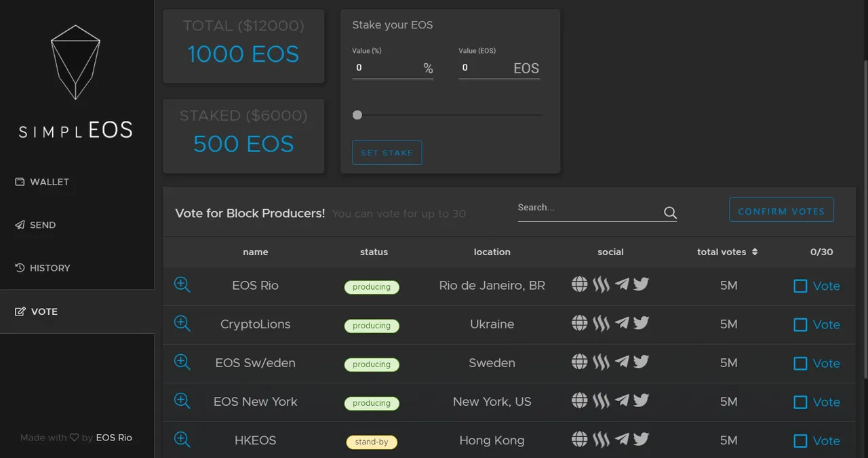The image size is (868, 458).
Task: Open EOS New York Steemit icon
Action: (x=601, y=400)
